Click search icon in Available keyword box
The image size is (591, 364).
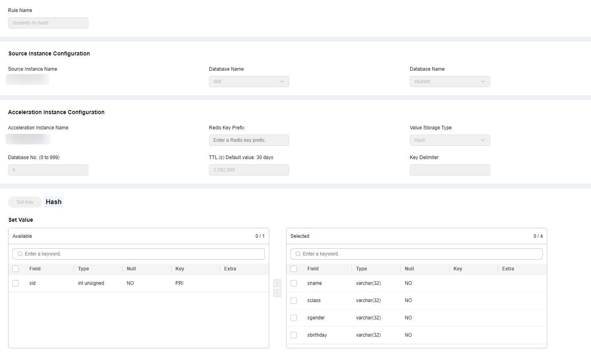point(20,254)
